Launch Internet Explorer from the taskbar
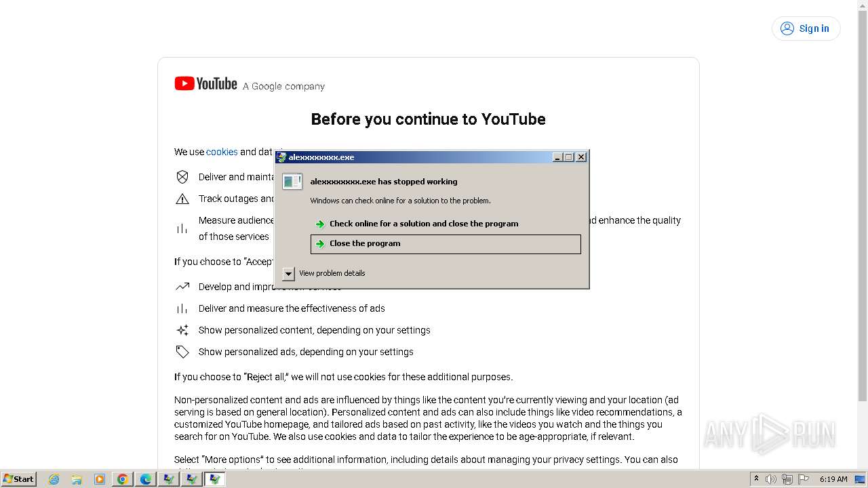868x488 pixels. tap(54, 479)
